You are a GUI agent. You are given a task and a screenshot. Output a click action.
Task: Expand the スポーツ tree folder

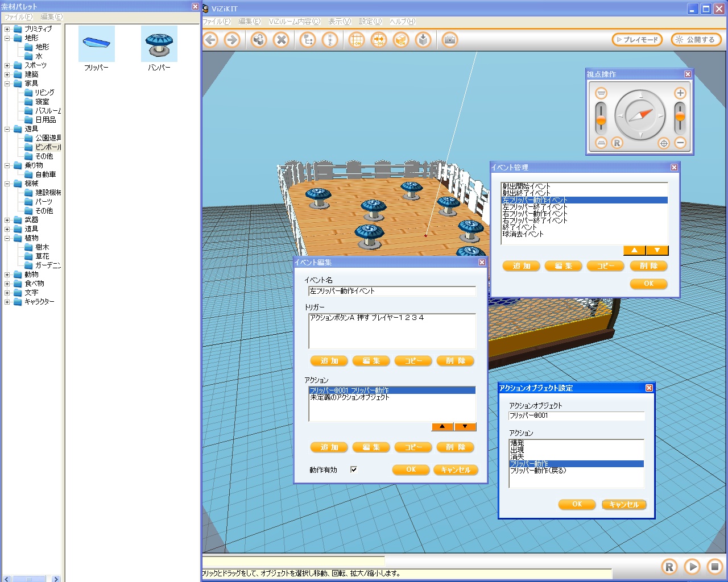(7, 65)
